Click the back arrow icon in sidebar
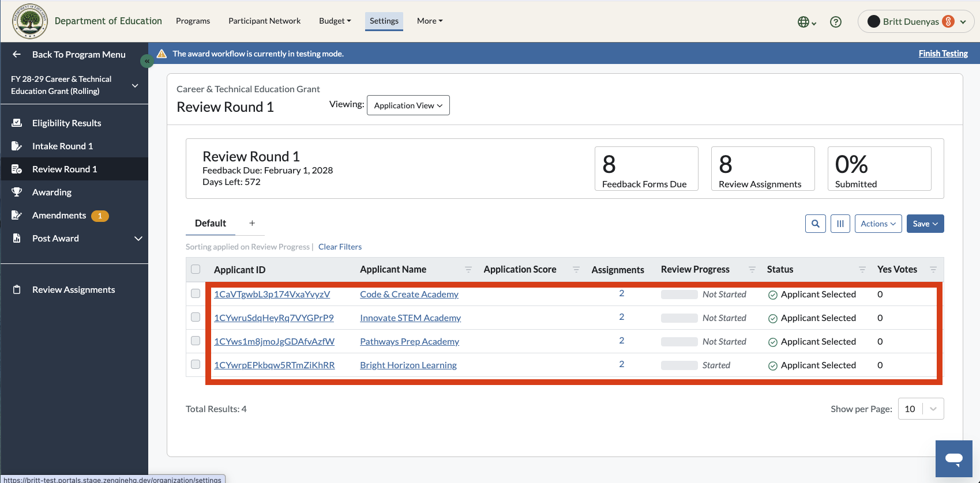 pyautogui.click(x=17, y=54)
